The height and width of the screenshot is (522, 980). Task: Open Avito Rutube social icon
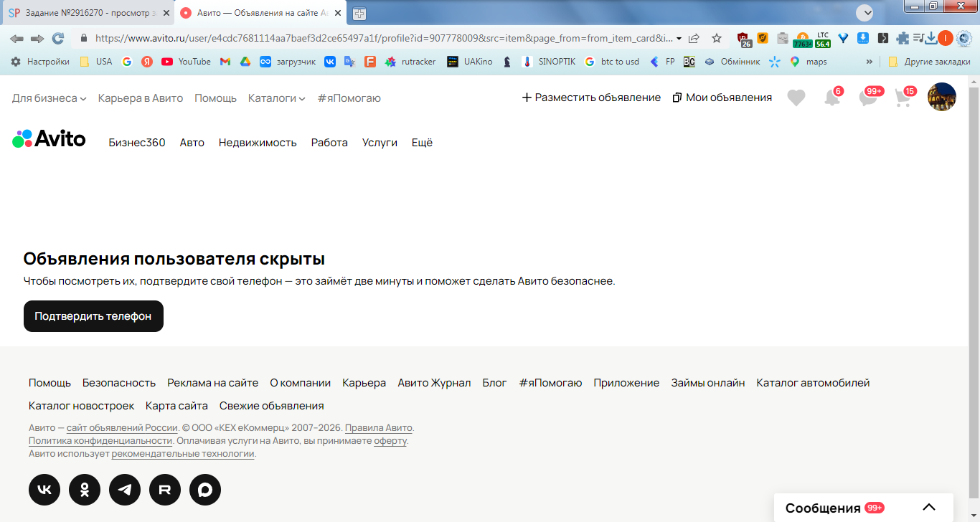click(x=165, y=490)
